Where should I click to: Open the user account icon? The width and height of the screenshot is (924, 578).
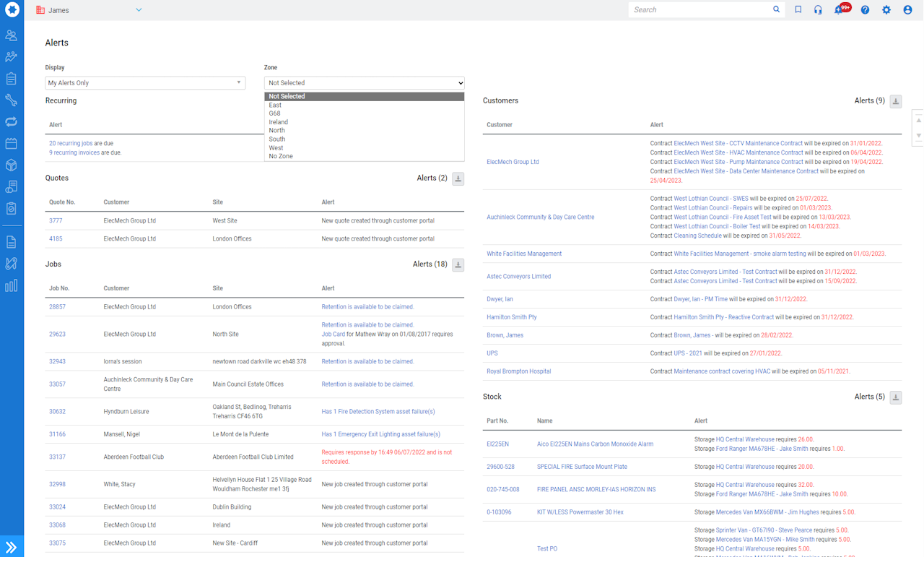click(x=908, y=10)
